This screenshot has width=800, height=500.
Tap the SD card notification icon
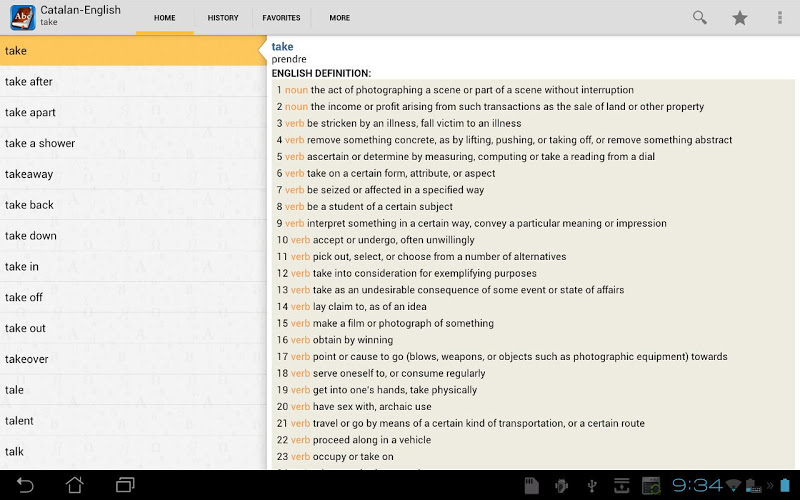pyautogui.click(x=532, y=486)
